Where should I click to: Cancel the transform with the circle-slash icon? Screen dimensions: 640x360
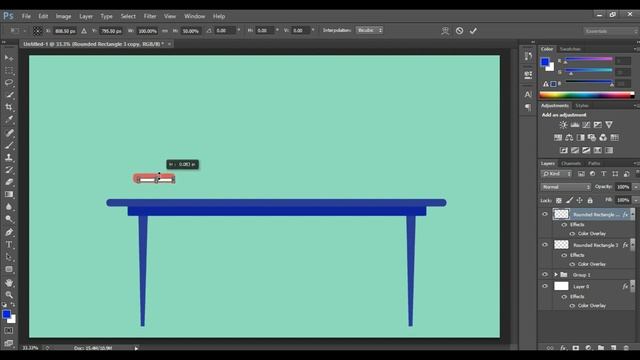pyautogui.click(x=459, y=31)
